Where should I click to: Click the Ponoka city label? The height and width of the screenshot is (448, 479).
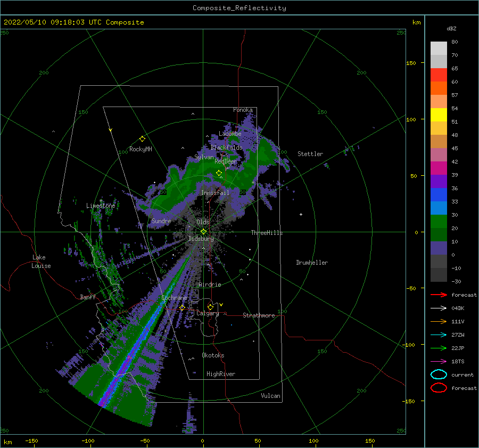pos(243,110)
